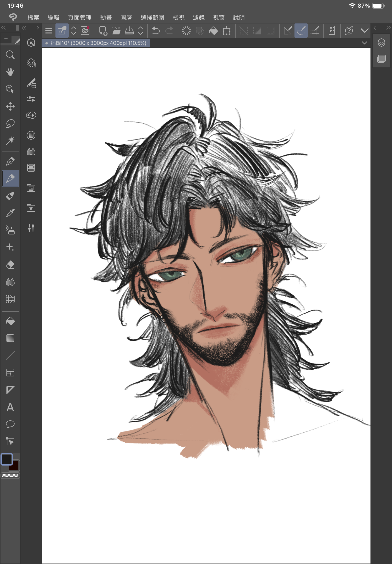392x564 pixels.
Task: Click the Transform scale/rotate icon
Action: [x=227, y=31]
